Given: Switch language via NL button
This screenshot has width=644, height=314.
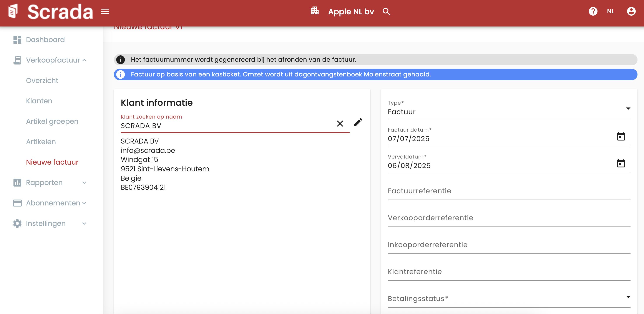Looking at the screenshot, I should [610, 11].
